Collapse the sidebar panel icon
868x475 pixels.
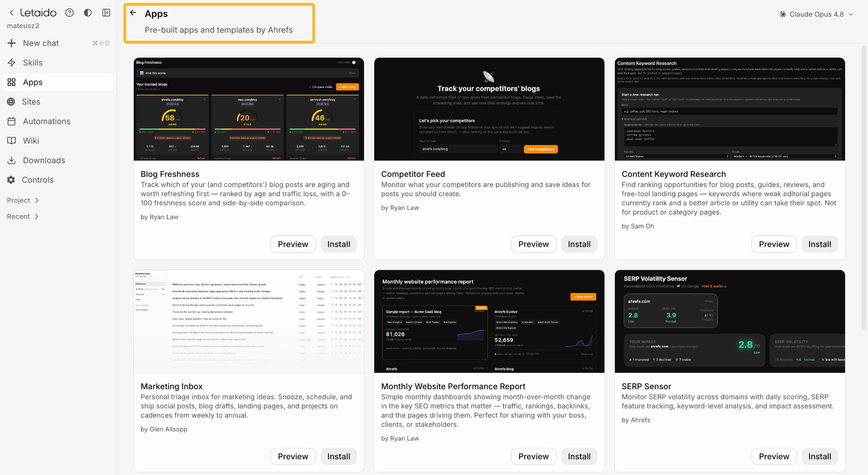[x=106, y=13]
